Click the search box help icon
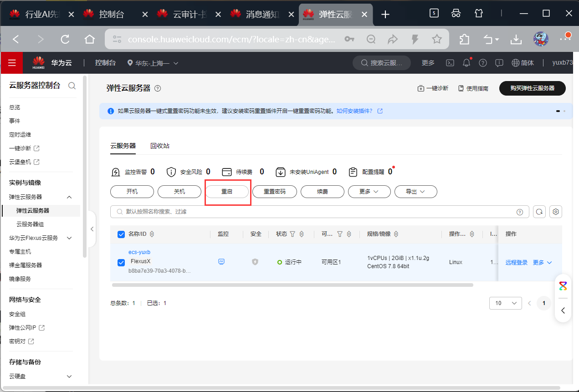The width and height of the screenshot is (579, 392). click(x=519, y=212)
